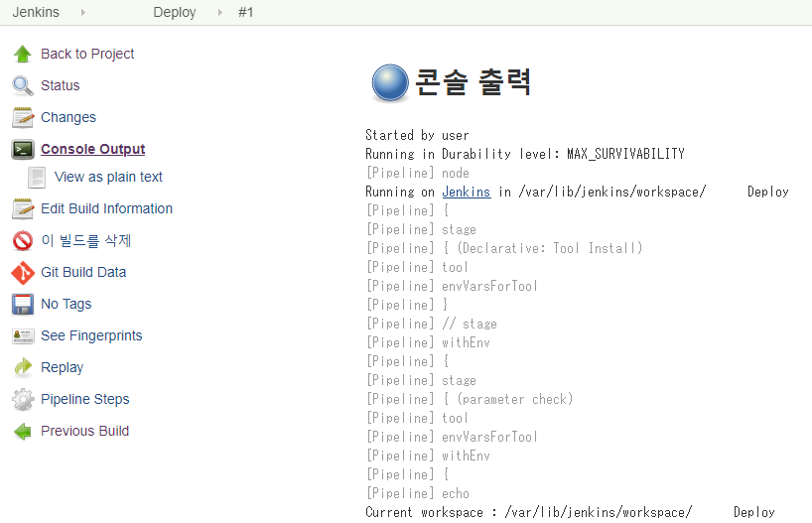Select the Console Output link
The image size is (812, 523).
(92, 149)
